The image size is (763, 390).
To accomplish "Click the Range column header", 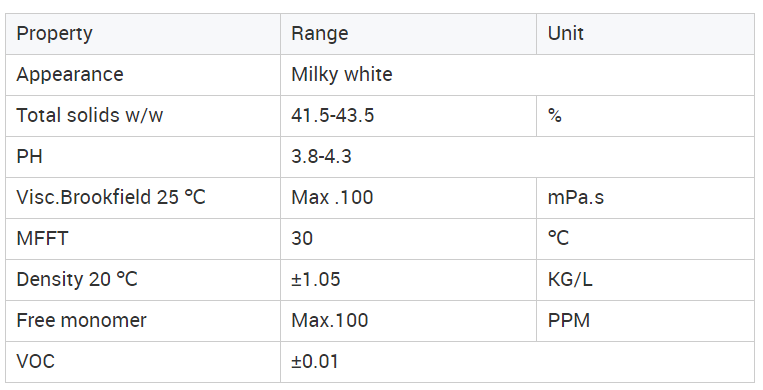I will pyautogui.click(x=408, y=34).
